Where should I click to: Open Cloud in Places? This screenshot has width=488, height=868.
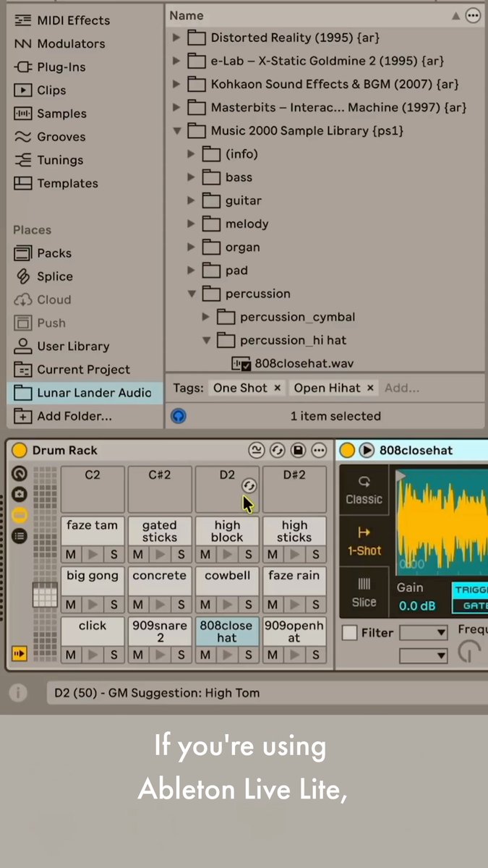coord(43,299)
